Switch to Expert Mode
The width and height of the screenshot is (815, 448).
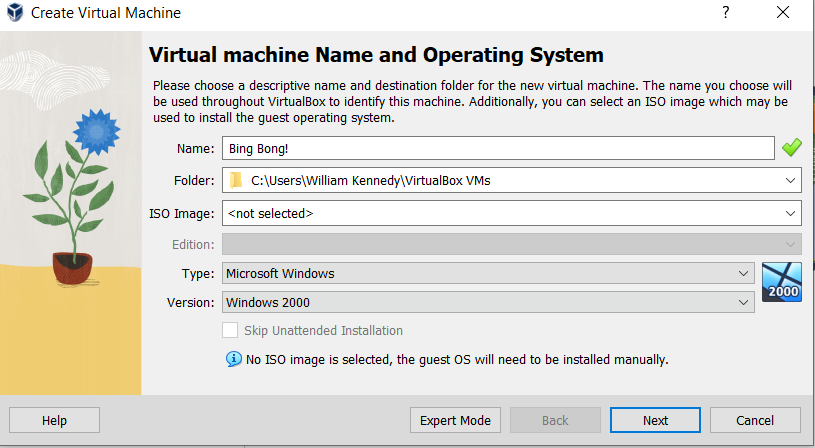pyautogui.click(x=455, y=421)
